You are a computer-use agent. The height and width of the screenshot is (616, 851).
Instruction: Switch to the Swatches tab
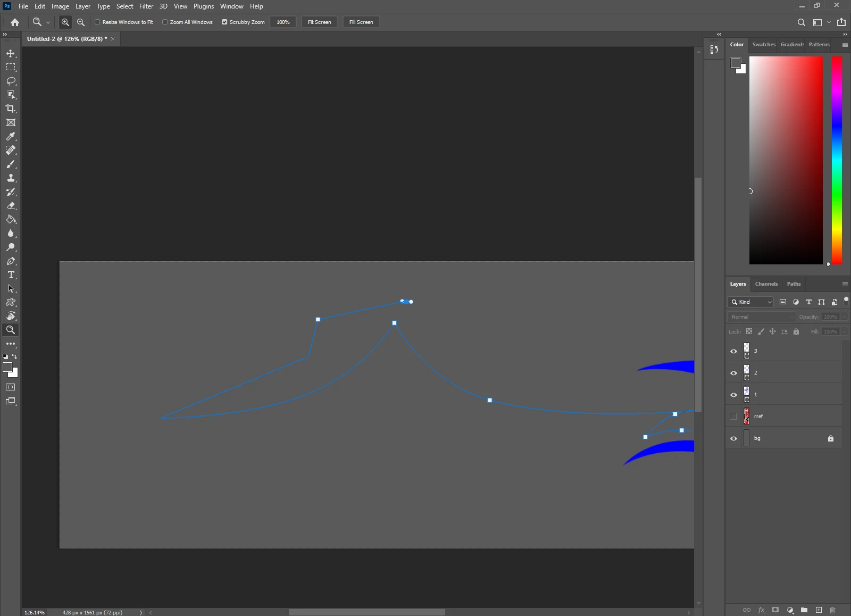[x=764, y=45]
